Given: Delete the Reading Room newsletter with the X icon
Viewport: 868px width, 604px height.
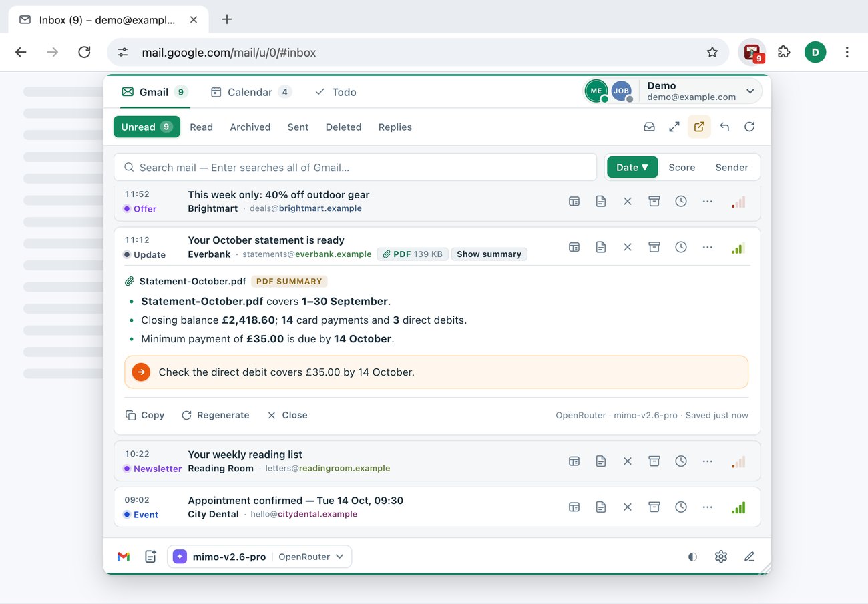Looking at the screenshot, I should [628, 461].
